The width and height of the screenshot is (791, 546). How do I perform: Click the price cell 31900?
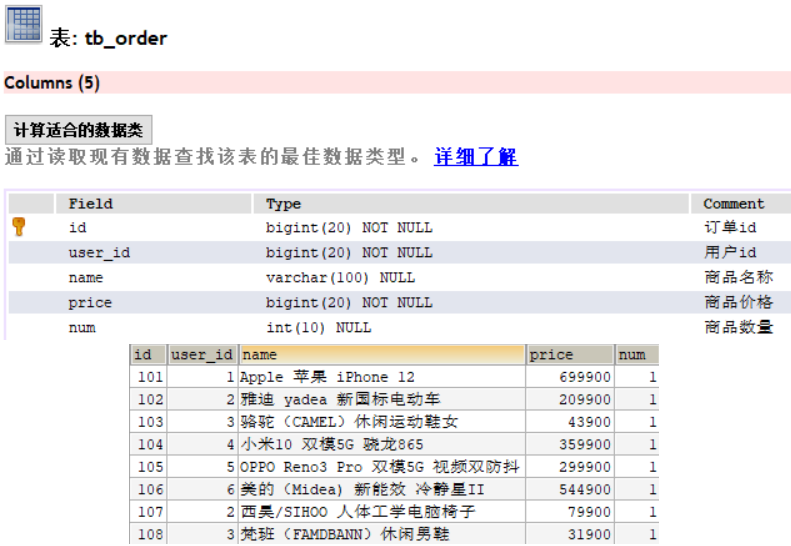[570, 534]
